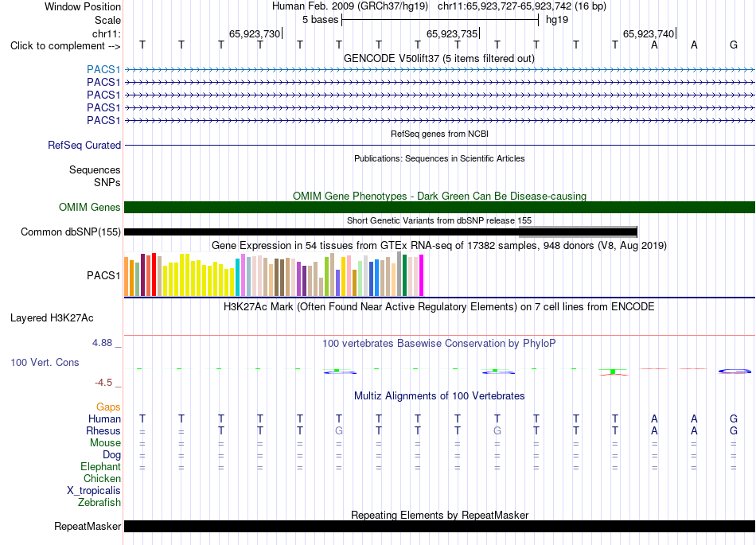Open the 'Multiz Alignments of 100 Vertebrates' title
756x545 pixels.
click(439, 395)
